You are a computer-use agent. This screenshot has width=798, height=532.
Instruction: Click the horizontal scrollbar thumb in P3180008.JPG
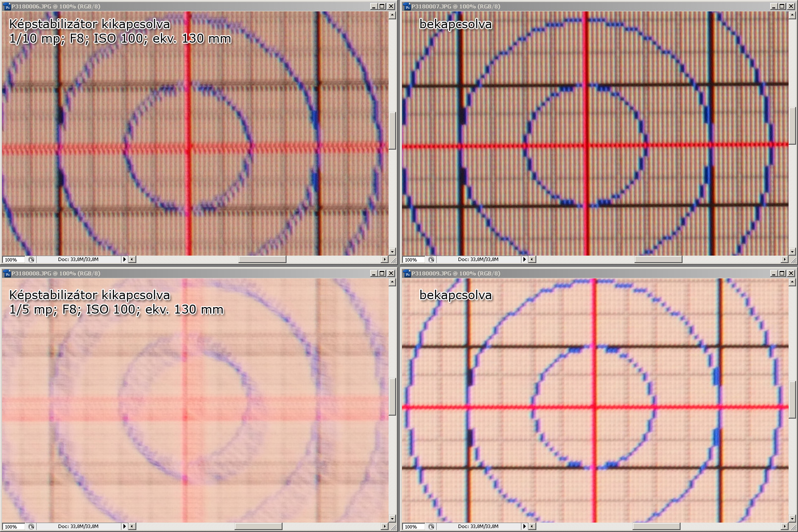pyautogui.click(x=258, y=527)
